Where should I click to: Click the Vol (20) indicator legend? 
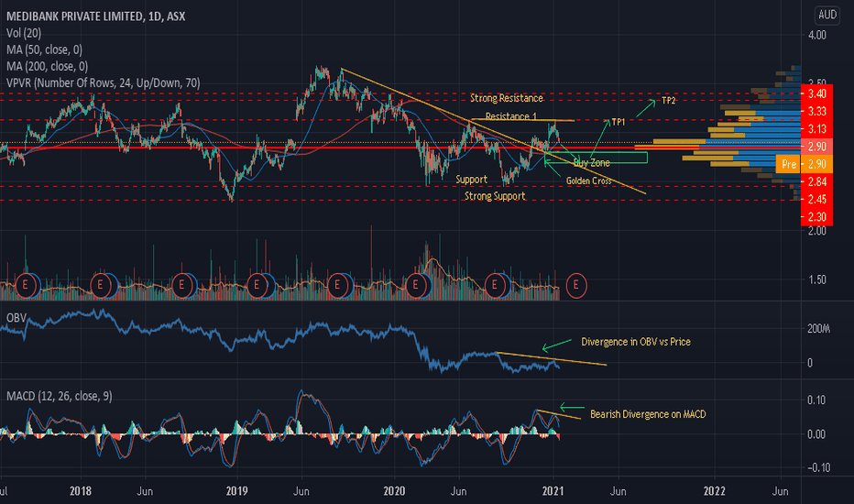pyautogui.click(x=24, y=33)
